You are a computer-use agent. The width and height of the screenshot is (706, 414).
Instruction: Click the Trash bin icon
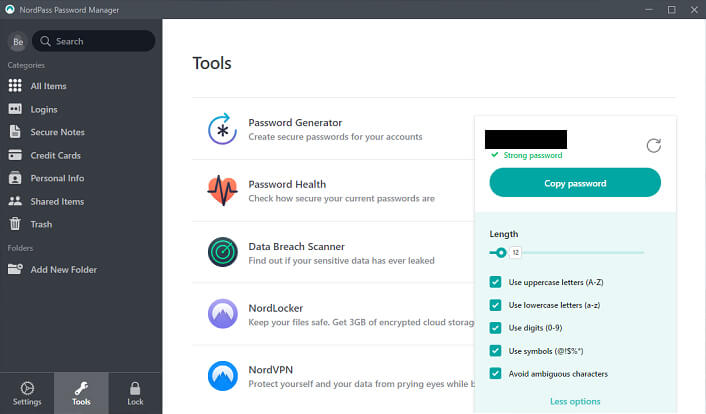coord(15,223)
